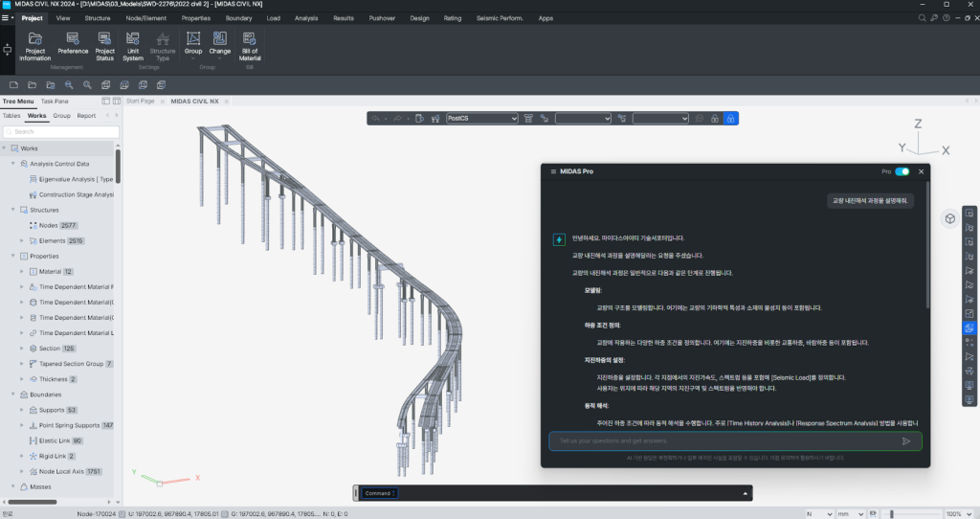Create a new file from quick toolbar
Viewport: 980px width, 519px height.
tap(13, 85)
